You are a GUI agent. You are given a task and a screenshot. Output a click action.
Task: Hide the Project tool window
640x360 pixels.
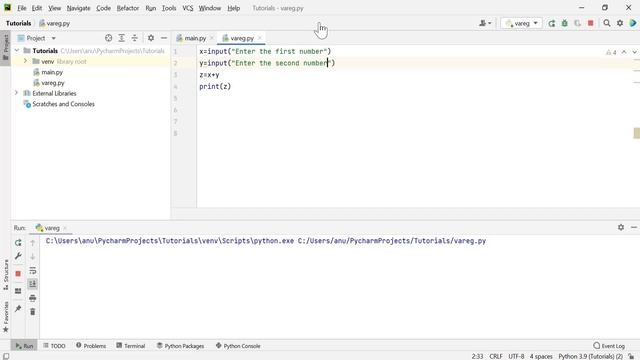click(164, 38)
